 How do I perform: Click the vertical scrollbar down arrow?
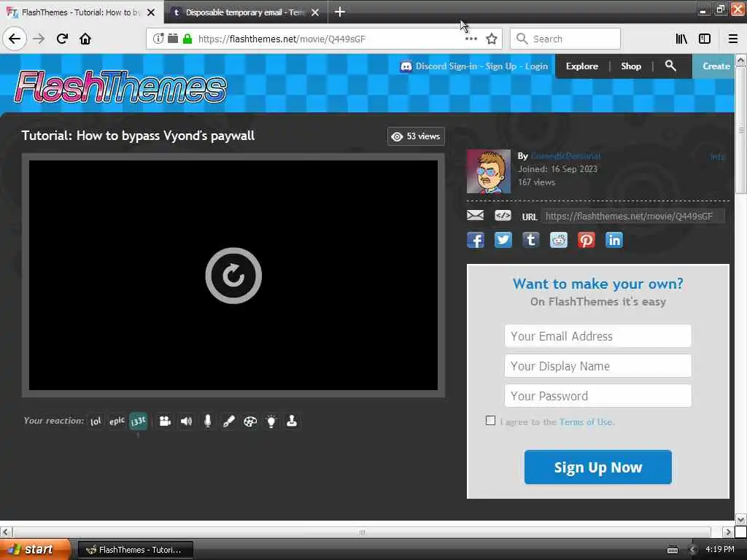[740, 519]
